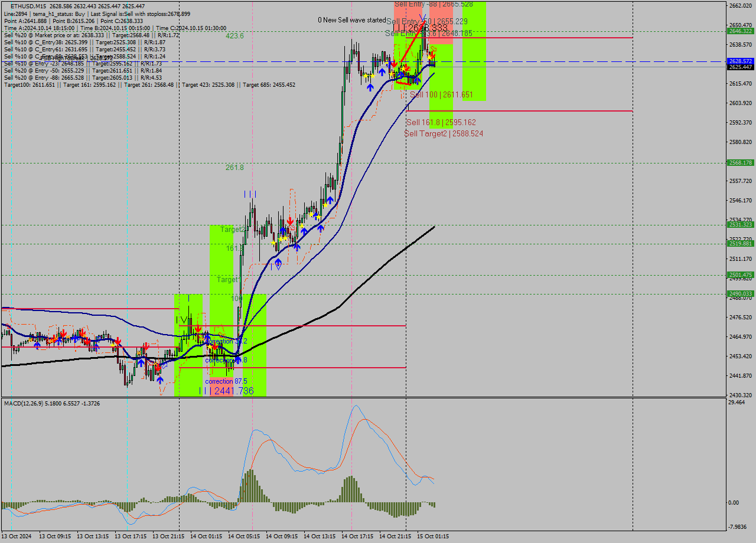756x543 pixels.
Task: Select the 'Sell %20 @ Entry -88' line
Action: coord(83,77)
